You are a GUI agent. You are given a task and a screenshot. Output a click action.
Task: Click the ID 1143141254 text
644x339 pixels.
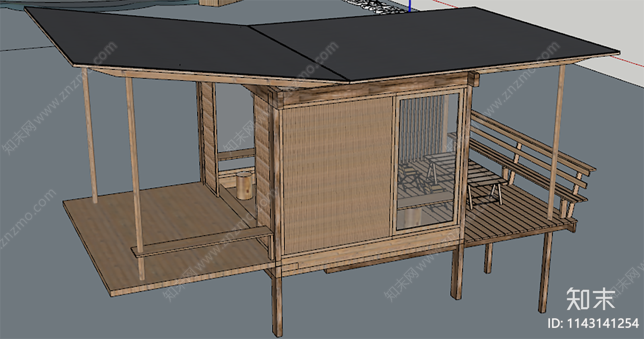(593, 323)
